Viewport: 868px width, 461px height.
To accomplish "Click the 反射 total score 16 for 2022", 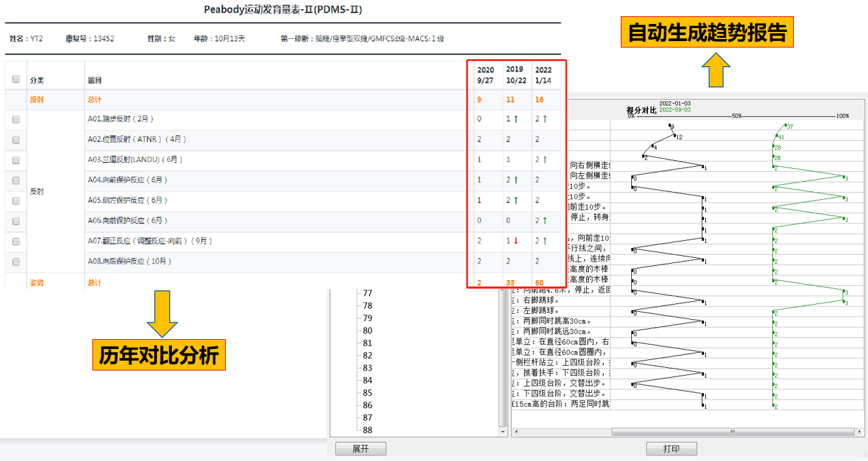I will [539, 100].
